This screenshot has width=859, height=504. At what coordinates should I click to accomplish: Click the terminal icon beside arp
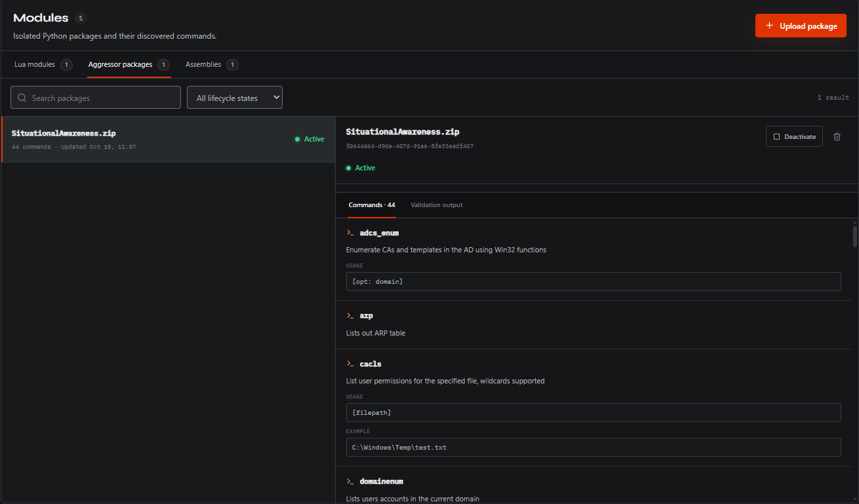coord(350,316)
